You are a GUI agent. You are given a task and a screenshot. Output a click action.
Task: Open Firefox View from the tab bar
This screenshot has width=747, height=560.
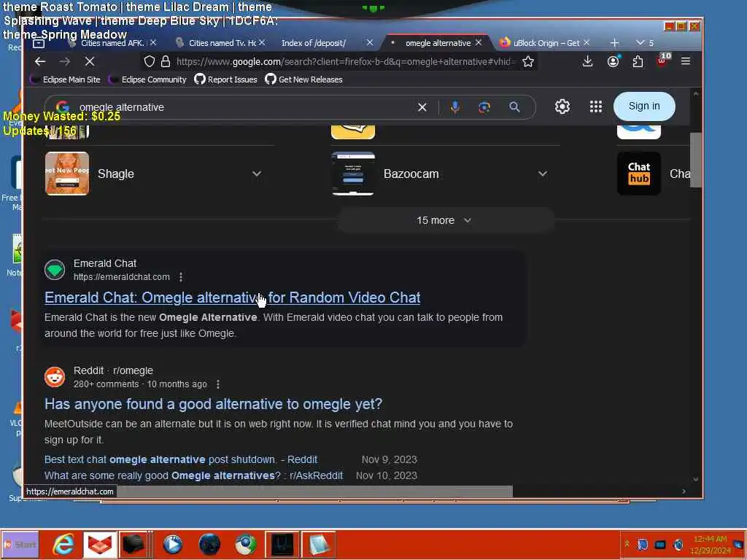[39, 43]
